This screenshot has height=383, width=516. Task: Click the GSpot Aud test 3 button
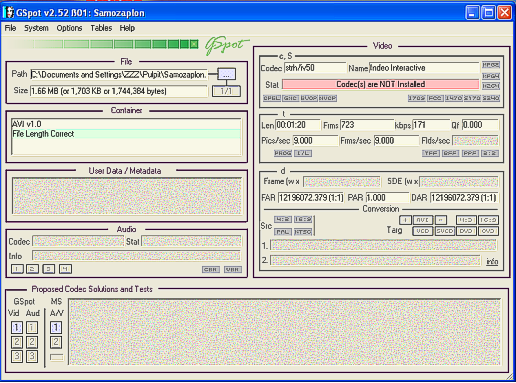click(32, 356)
